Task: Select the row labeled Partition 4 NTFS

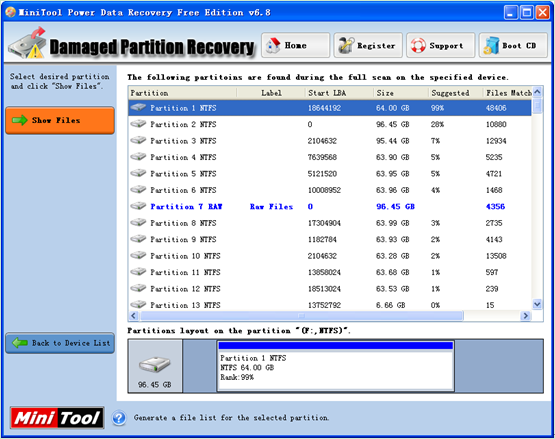Action: tap(330, 157)
